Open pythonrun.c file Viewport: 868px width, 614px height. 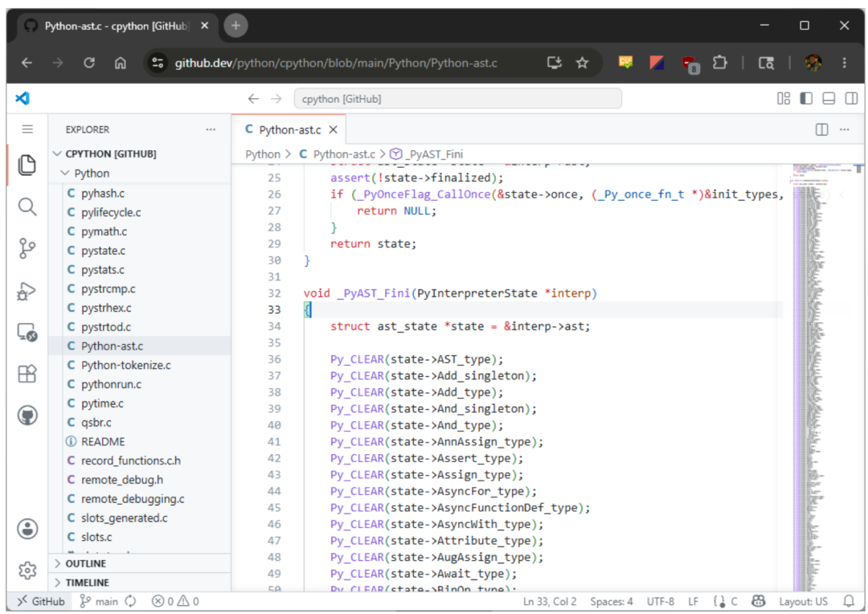pyautogui.click(x=140, y=384)
